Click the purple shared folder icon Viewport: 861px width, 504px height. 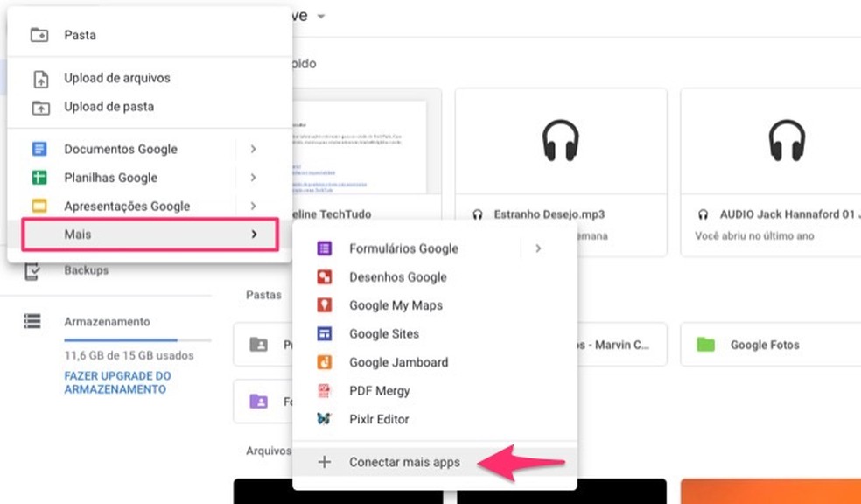259,402
